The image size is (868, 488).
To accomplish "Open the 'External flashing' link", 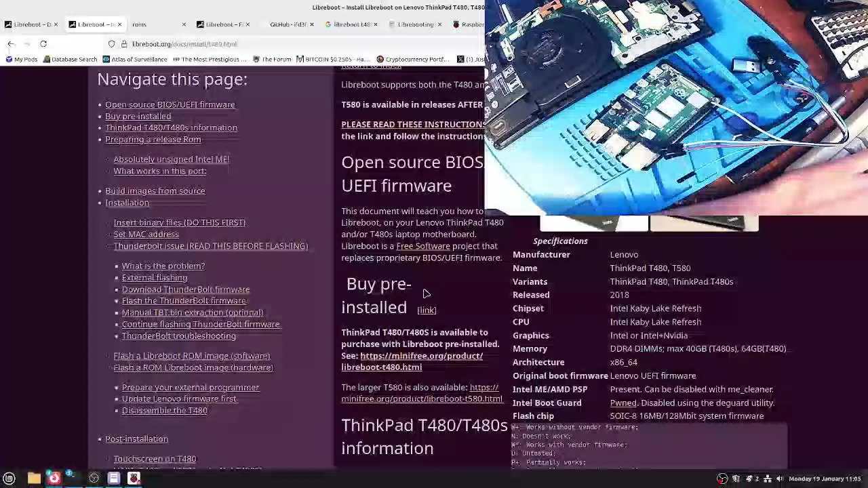I will click(154, 278).
